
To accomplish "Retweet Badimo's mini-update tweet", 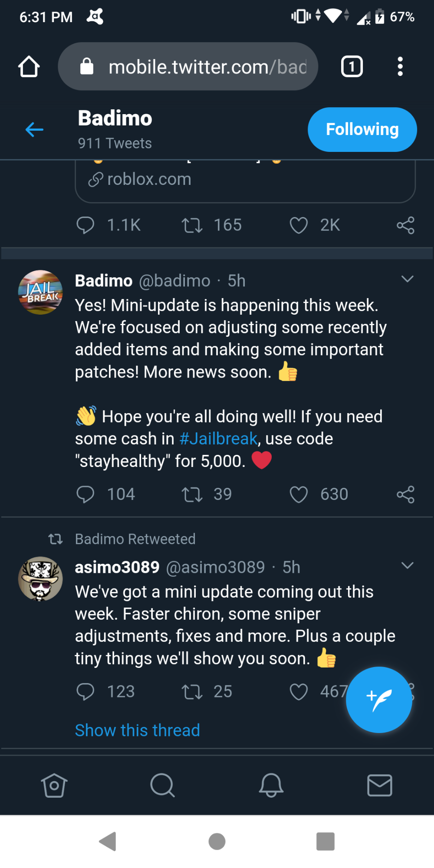I will [x=192, y=494].
